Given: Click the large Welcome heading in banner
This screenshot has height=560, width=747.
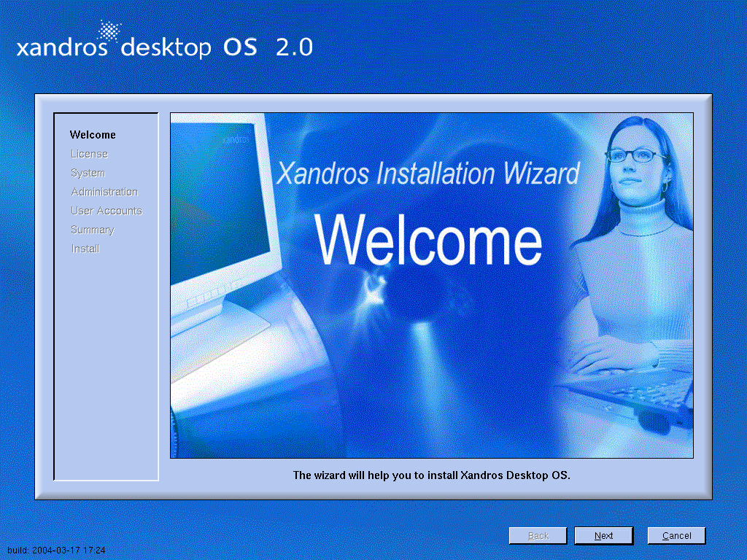Looking at the screenshot, I should (429, 241).
